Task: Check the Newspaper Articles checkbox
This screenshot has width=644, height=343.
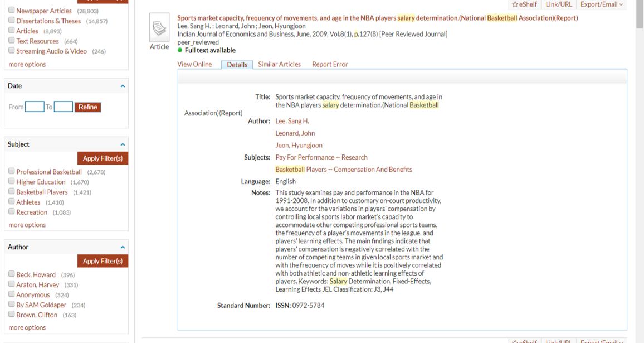Action: click(x=12, y=11)
